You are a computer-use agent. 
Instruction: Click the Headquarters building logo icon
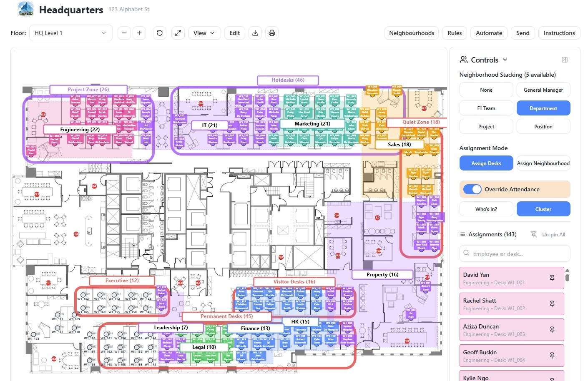pyautogui.click(x=26, y=9)
